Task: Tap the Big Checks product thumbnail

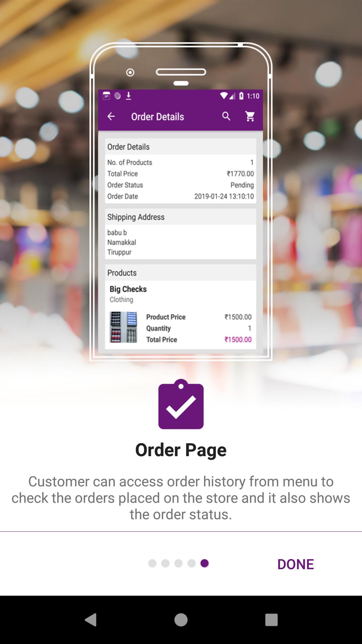Action: [x=124, y=327]
